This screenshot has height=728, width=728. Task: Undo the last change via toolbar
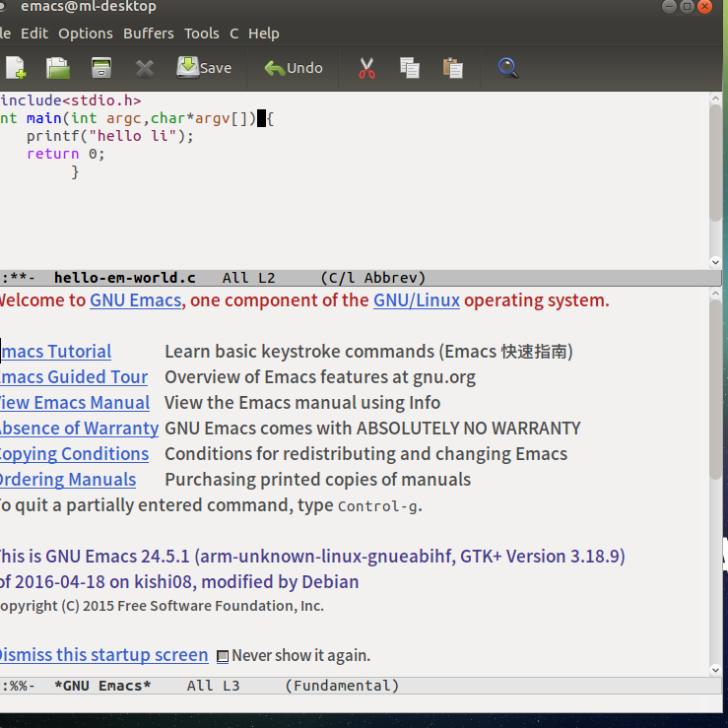pos(293,68)
